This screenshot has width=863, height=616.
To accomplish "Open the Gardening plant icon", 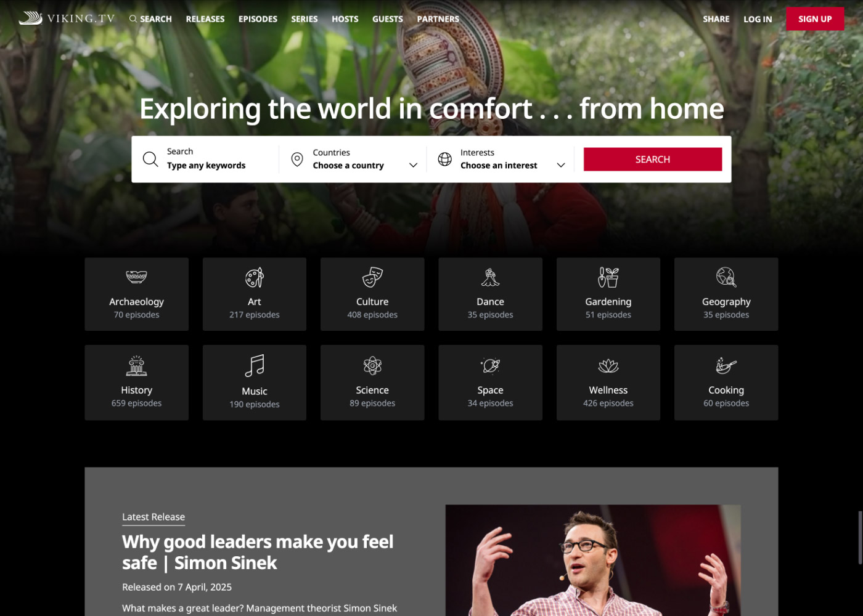I will [608, 277].
